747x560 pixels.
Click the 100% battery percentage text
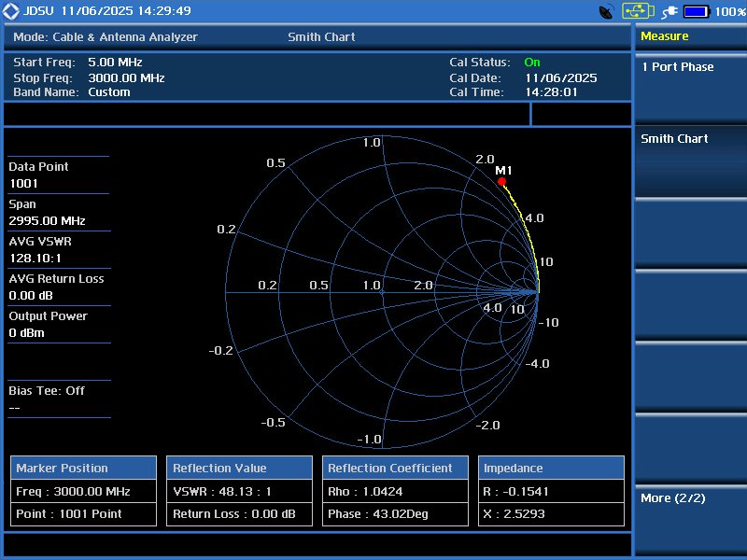pyautogui.click(x=730, y=11)
